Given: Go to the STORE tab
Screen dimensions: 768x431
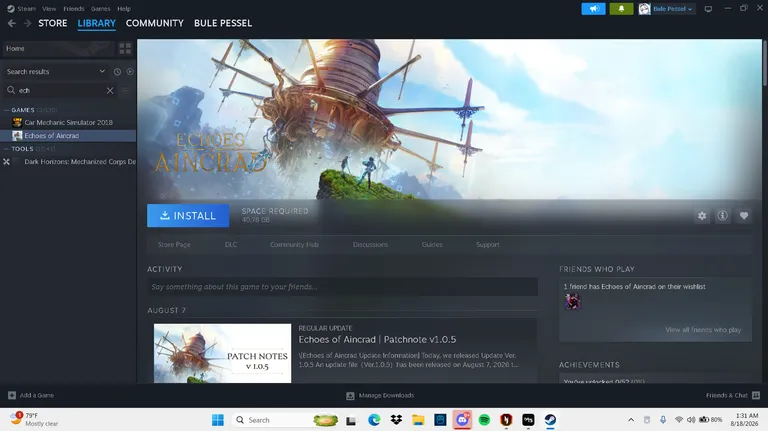Looking at the screenshot, I should click(53, 23).
